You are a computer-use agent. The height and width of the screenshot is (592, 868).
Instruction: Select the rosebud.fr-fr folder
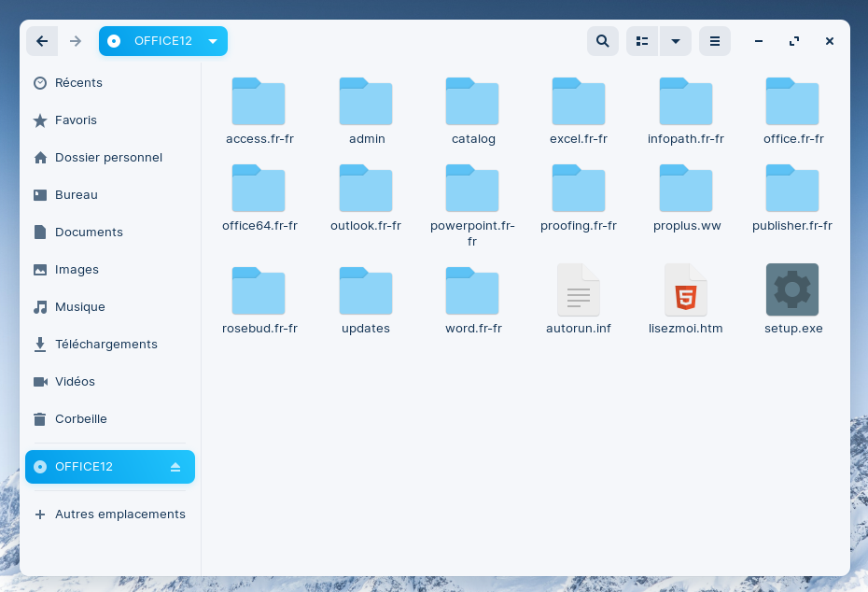point(259,301)
